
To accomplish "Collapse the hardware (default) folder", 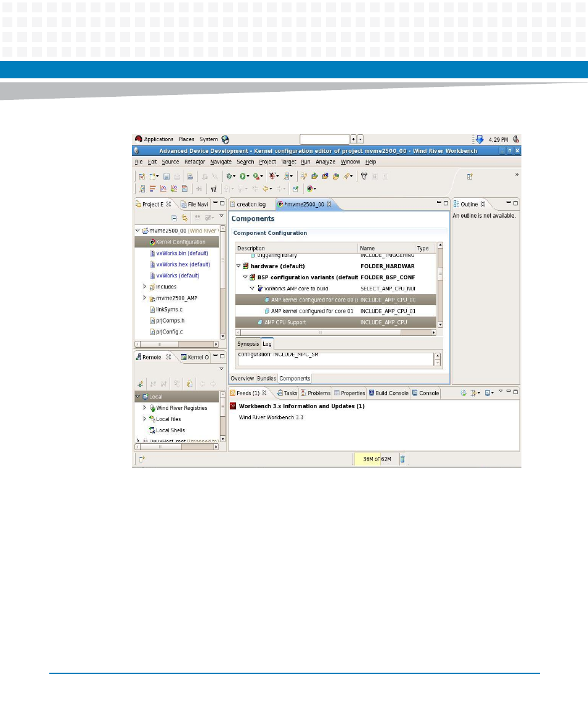I will [239, 266].
